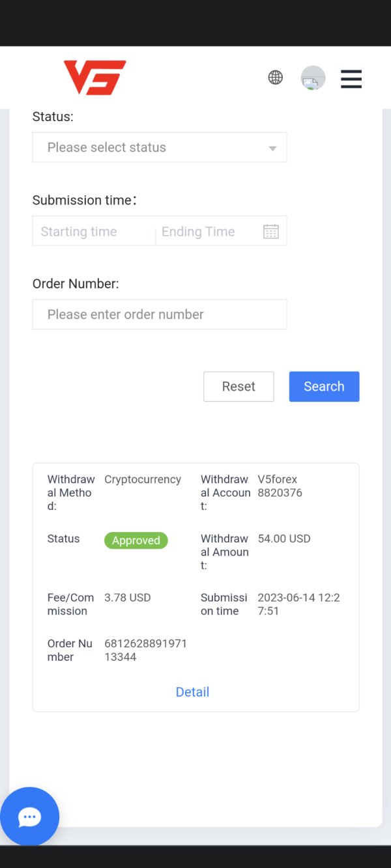Click the Starting time field
This screenshot has width=391, height=868.
(94, 231)
